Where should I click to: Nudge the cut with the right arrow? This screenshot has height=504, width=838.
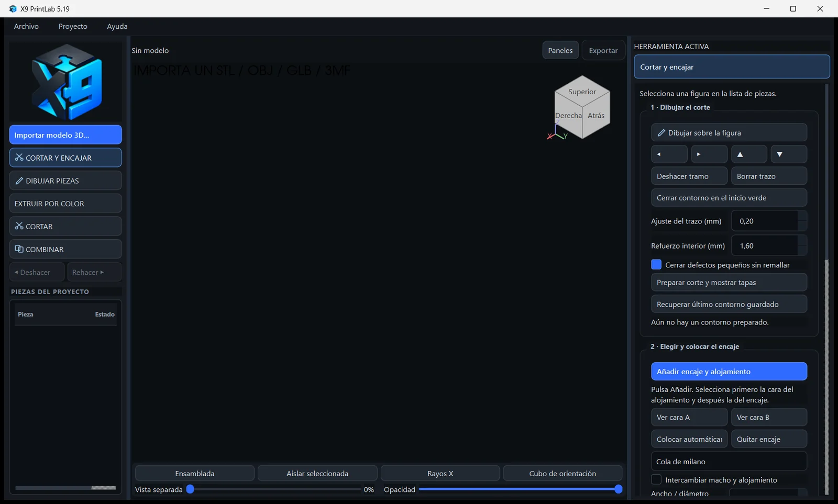(709, 154)
